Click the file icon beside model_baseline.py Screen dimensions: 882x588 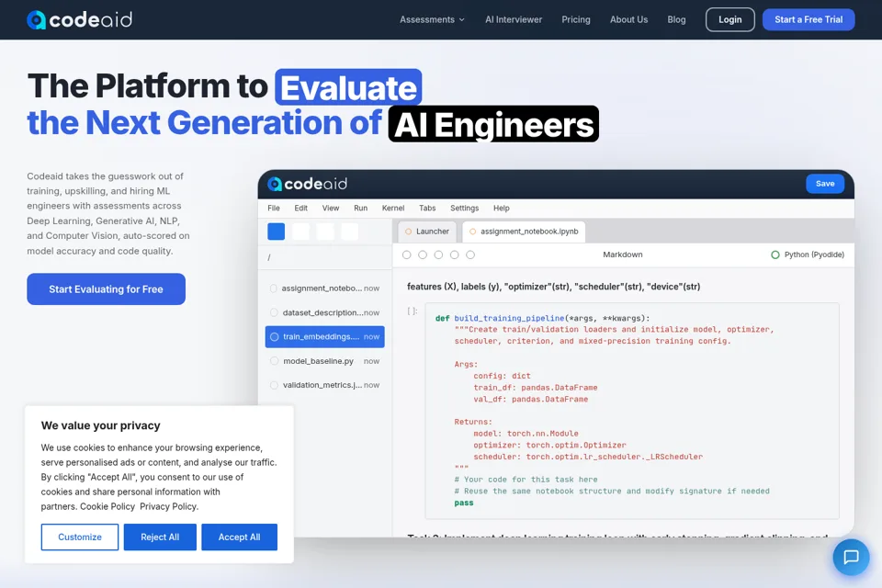pyautogui.click(x=274, y=361)
